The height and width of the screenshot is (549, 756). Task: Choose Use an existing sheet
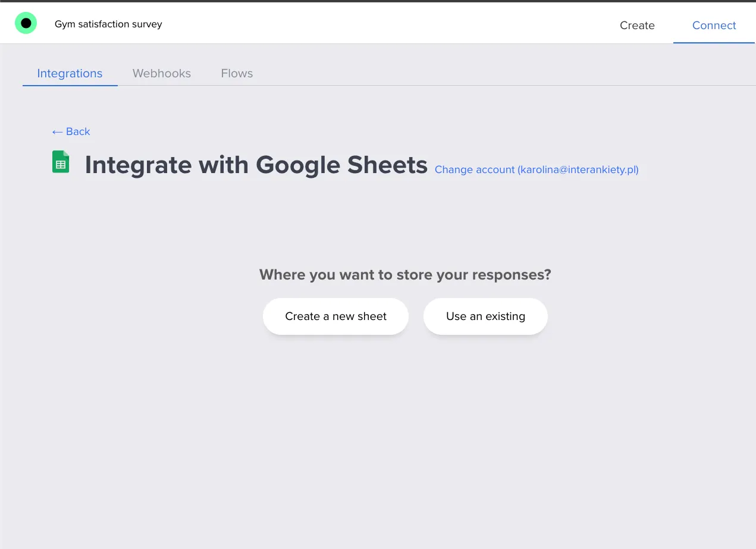pyautogui.click(x=485, y=316)
